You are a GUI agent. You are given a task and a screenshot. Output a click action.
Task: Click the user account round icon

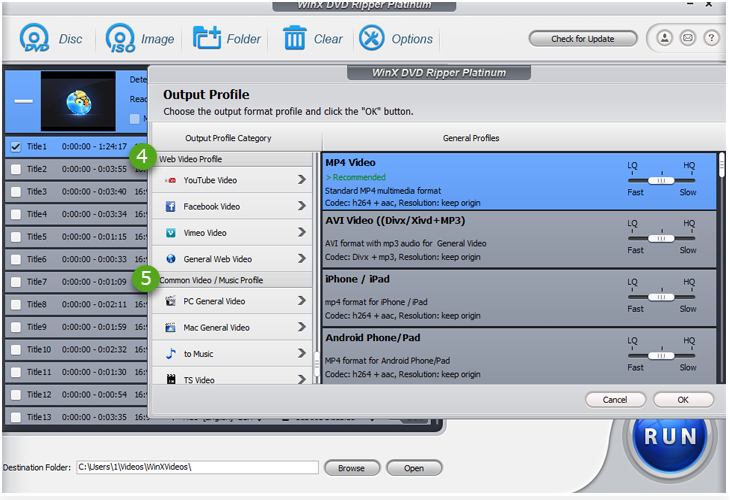pos(664,38)
